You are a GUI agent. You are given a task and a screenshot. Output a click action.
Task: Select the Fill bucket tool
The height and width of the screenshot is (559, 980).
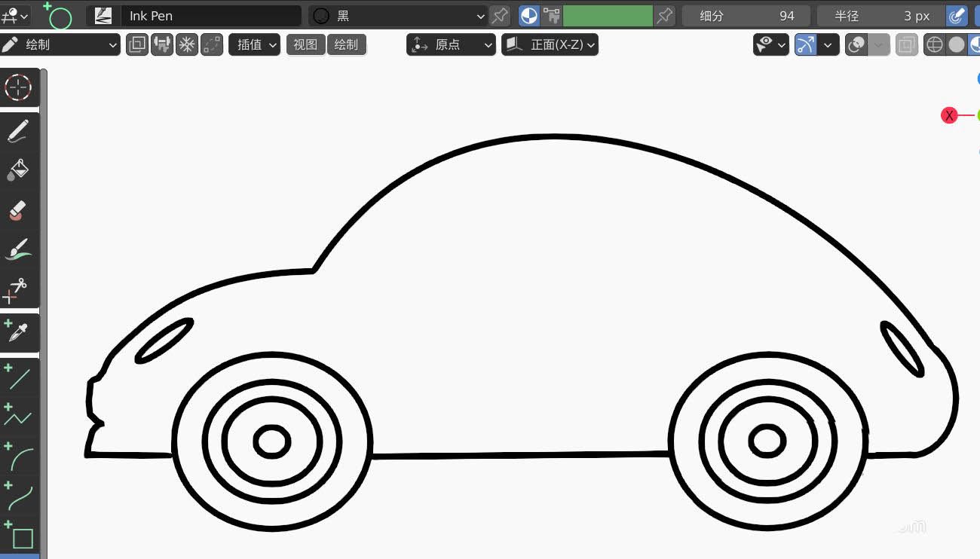tap(19, 171)
